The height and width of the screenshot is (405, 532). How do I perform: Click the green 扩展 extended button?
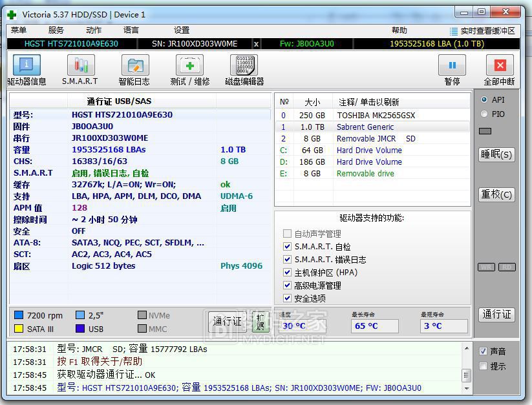click(x=261, y=321)
